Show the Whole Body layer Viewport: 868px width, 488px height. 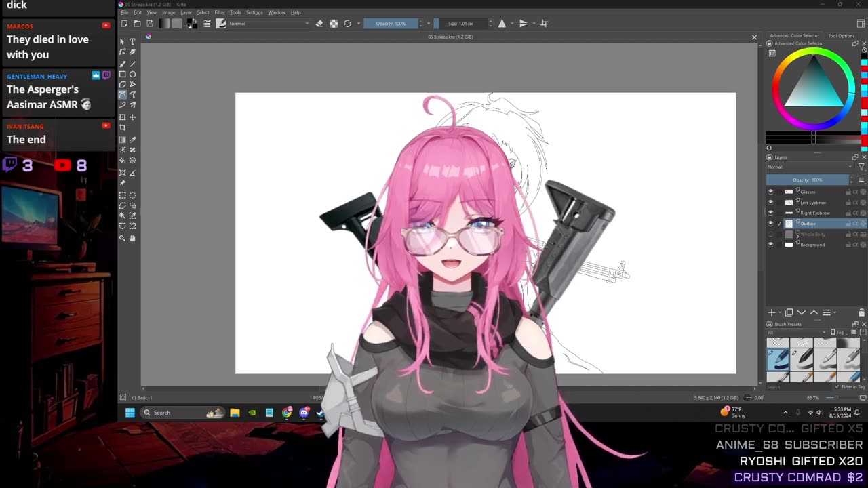point(770,234)
